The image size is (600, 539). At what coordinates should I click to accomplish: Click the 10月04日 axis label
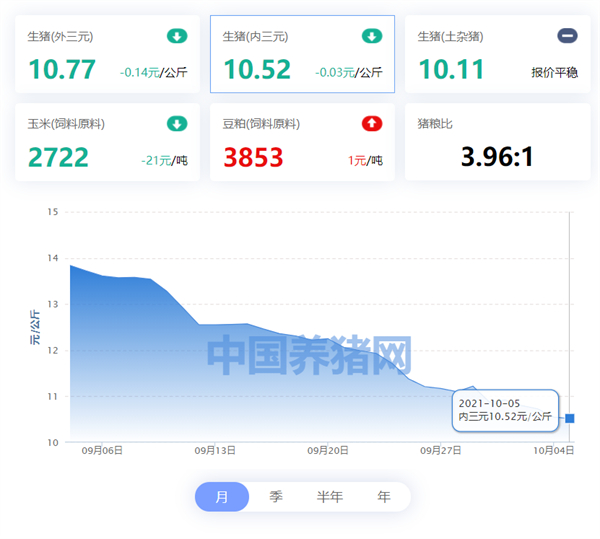click(553, 451)
